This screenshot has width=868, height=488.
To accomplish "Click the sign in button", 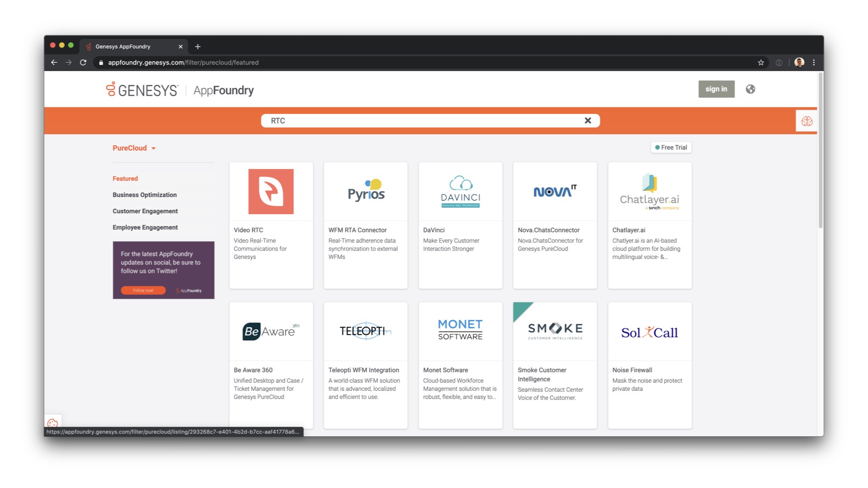I will [x=716, y=89].
